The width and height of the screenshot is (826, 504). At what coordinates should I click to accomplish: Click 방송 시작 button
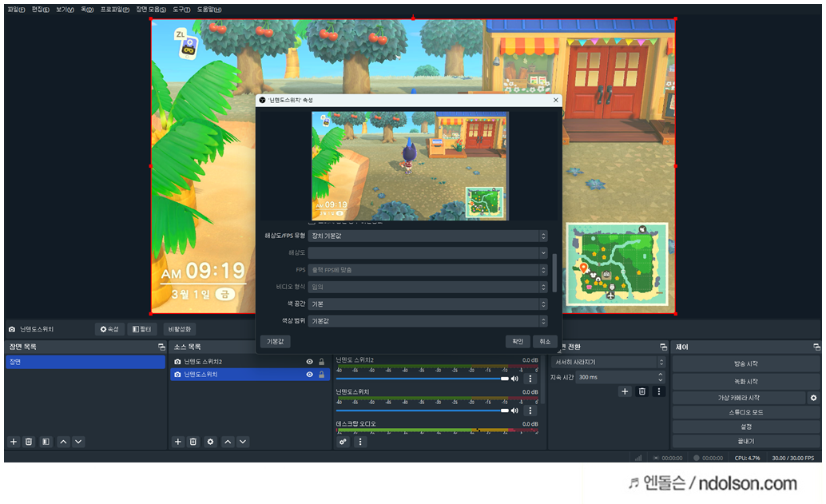coord(746,364)
